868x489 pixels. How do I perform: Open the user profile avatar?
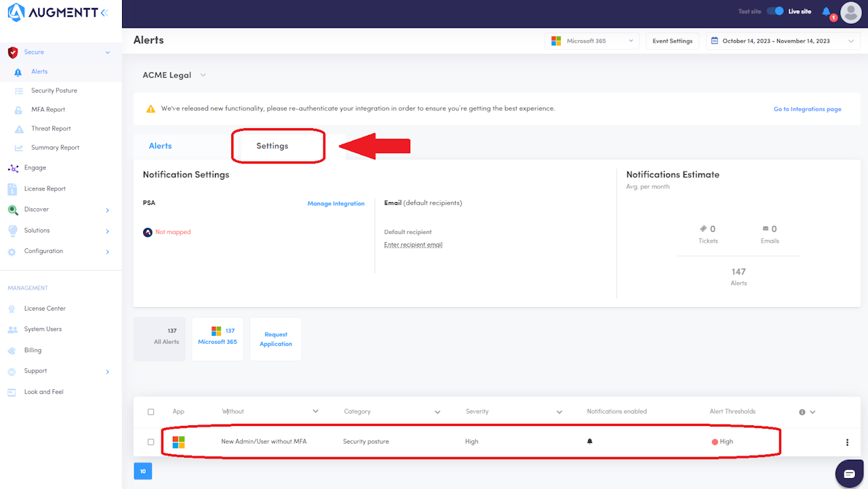click(x=850, y=12)
